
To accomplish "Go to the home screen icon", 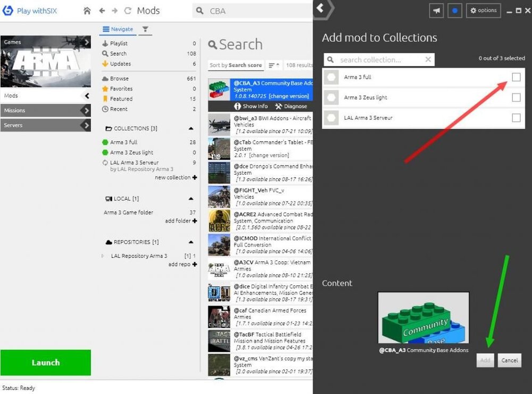I will pos(87,11).
